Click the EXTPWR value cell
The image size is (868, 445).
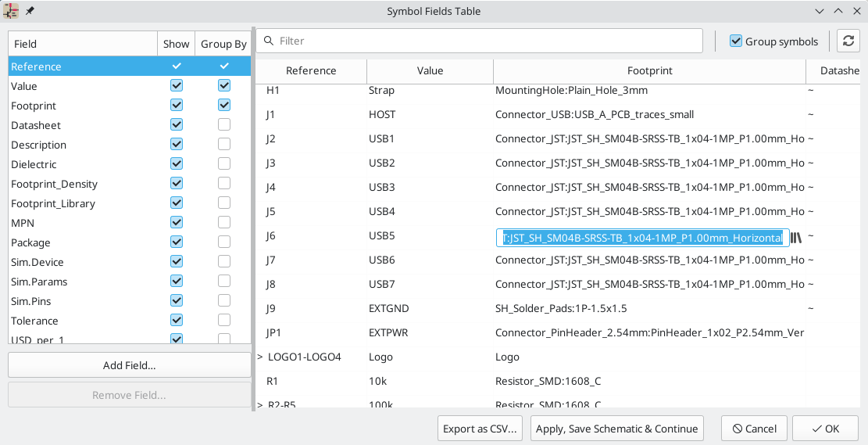tap(430, 332)
